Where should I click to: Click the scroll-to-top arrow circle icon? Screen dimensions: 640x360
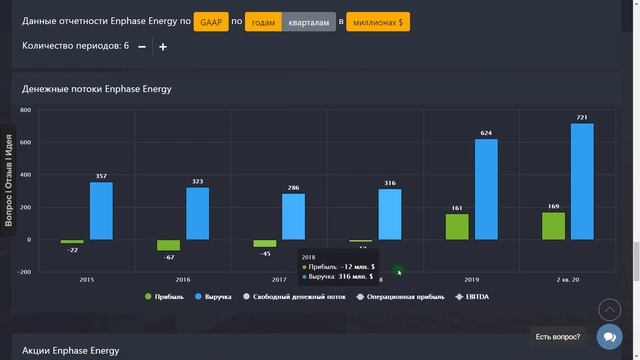tap(609, 310)
